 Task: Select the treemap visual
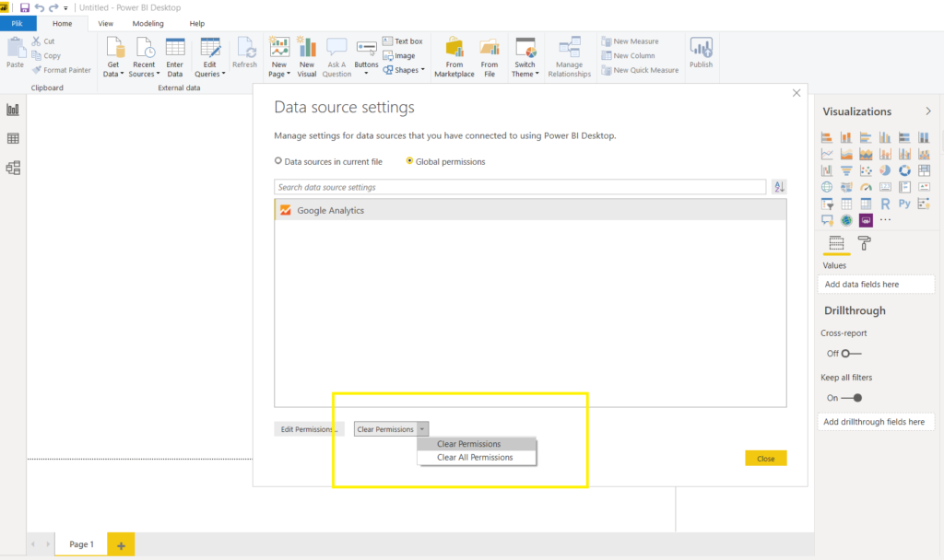924,170
